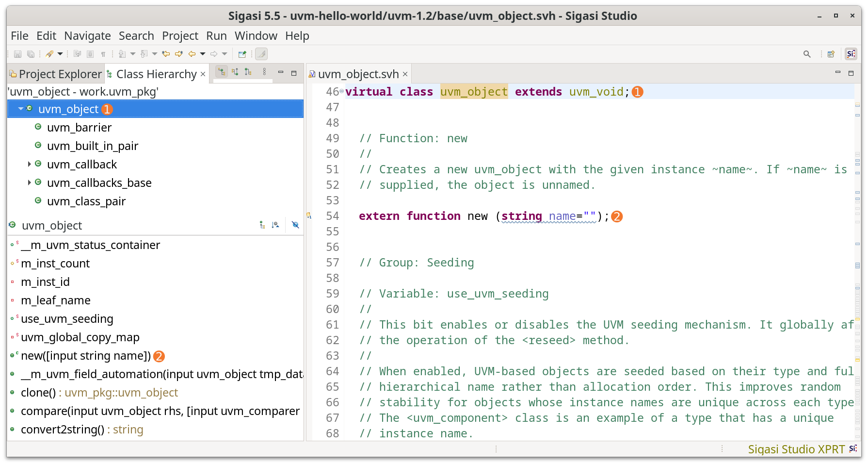Toggle Show Supertype Hierarchy mode
This screenshot has height=465, width=868.
[235, 72]
